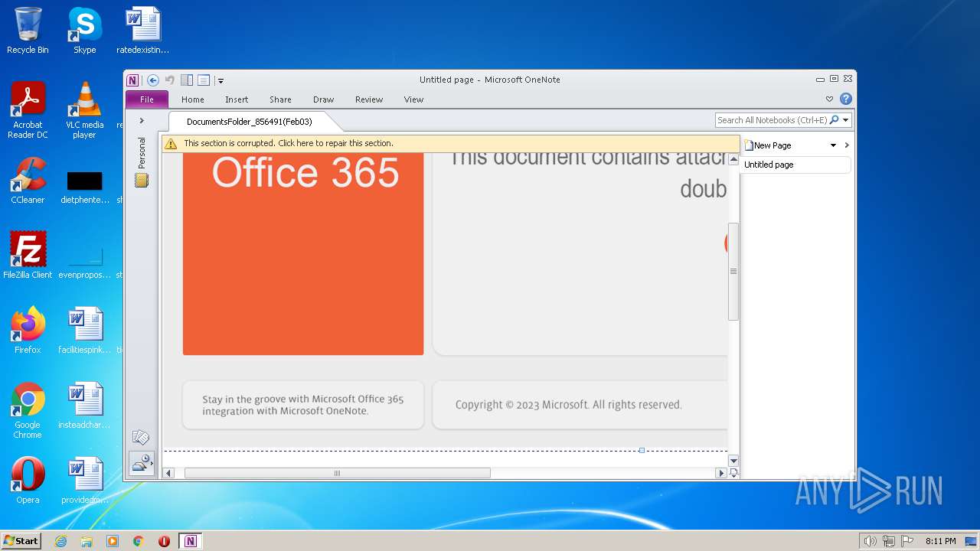Open Google Chrome desktop shortcut

tap(28, 410)
